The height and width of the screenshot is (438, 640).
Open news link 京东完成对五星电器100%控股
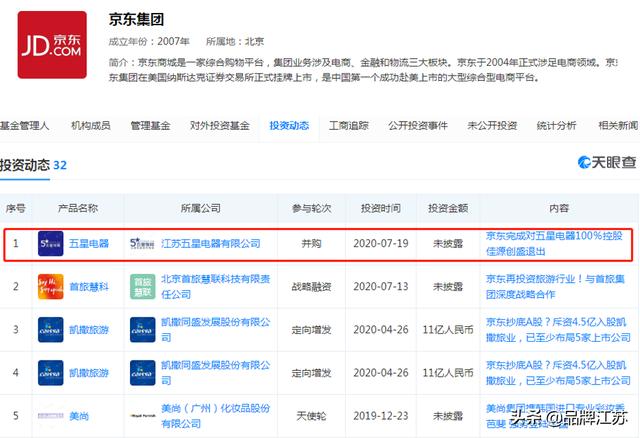coord(554,244)
